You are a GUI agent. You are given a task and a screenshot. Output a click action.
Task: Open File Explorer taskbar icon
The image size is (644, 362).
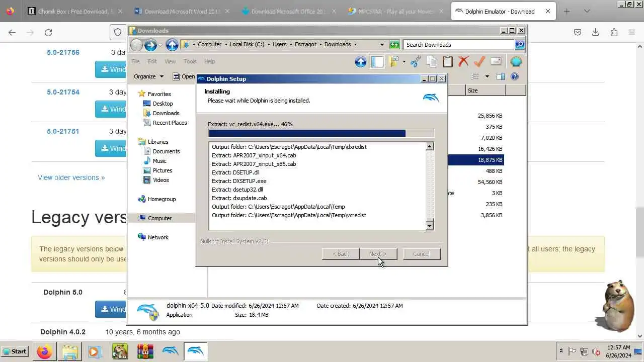(69, 351)
